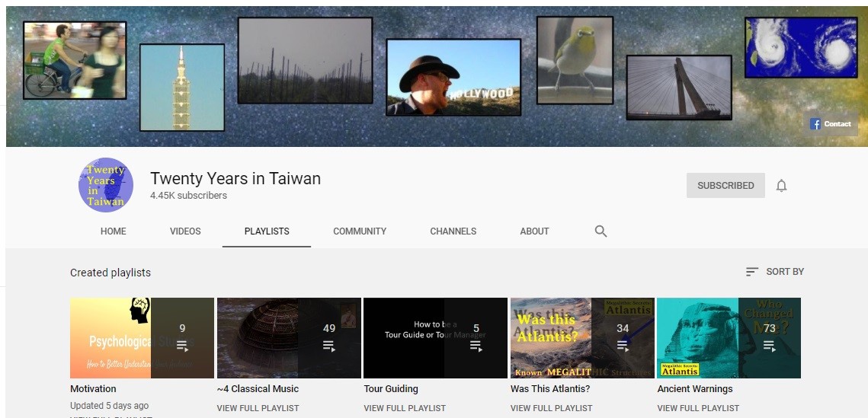Image resolution: width=868 pixels, height=418 pixels.
Task: Click the Was This Atlantis? title
Action: click(x=550, y=389)
